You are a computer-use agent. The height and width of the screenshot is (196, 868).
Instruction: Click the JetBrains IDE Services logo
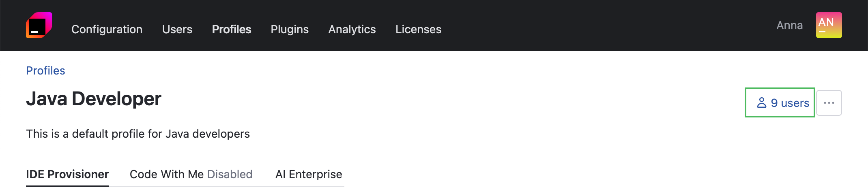point(39,25)
